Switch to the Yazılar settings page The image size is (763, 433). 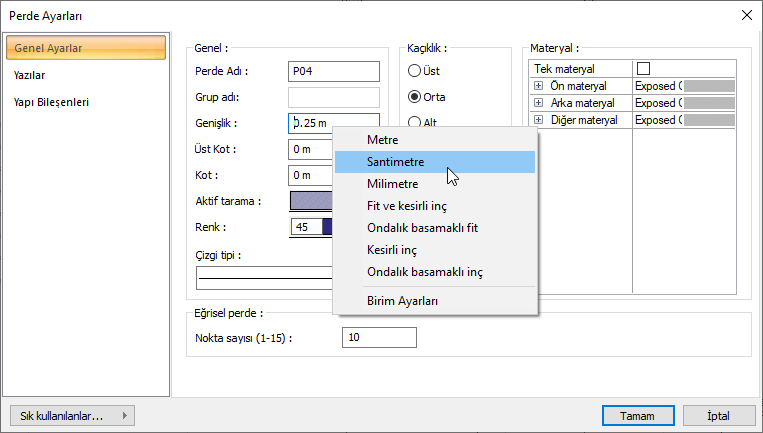(x=28, y=75)
